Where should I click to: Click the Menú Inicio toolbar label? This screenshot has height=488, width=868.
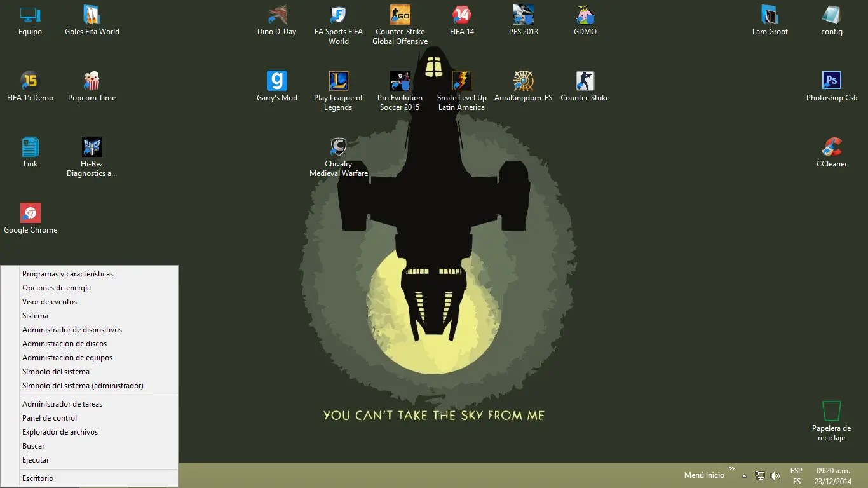pos(704,475)
